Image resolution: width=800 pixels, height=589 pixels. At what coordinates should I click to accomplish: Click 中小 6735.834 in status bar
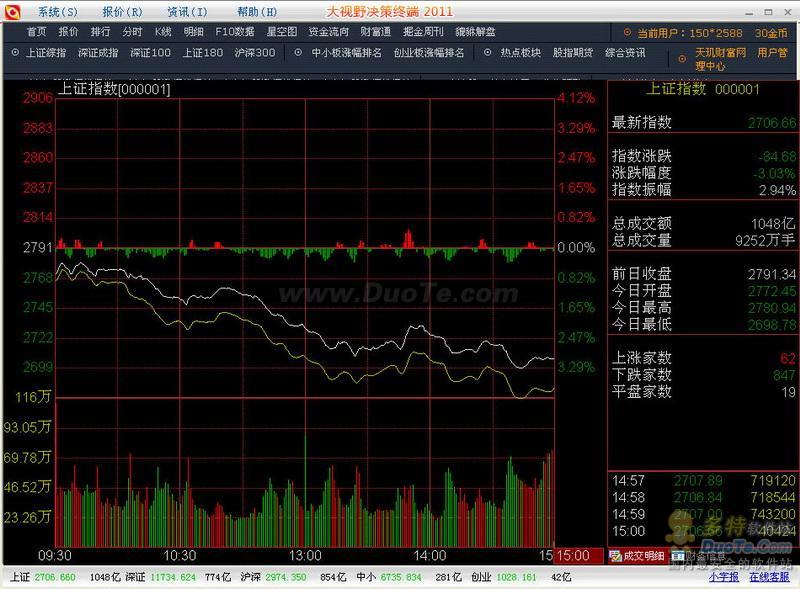point(389,577)
